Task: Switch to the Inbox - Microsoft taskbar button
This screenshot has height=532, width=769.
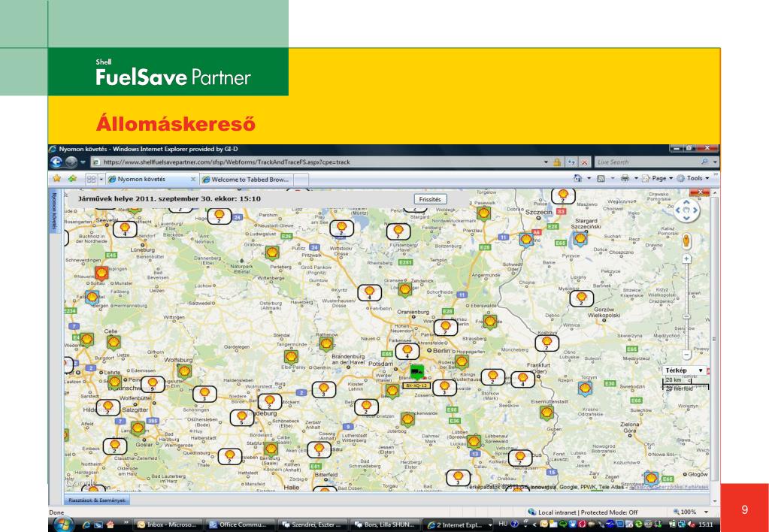Action: tap(168, 524)
